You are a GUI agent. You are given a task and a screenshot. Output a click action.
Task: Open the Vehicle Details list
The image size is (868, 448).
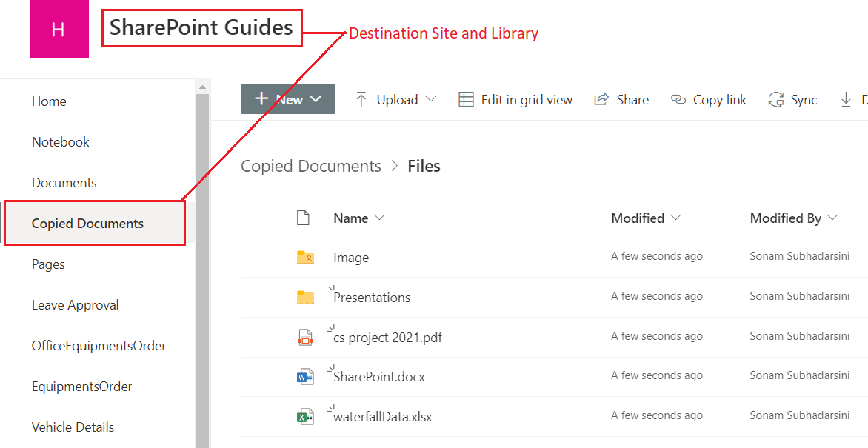pyautogui.click(x=73, y=427)
